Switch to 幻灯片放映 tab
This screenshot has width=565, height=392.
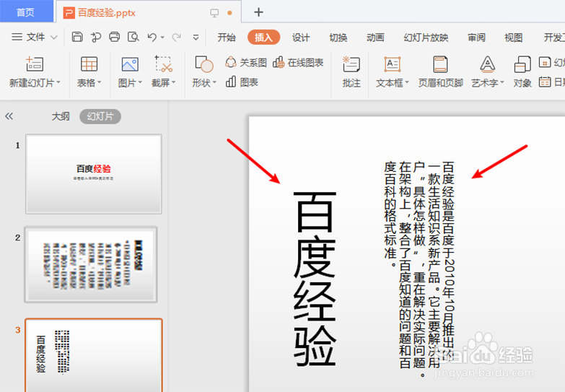click(426, 37)
